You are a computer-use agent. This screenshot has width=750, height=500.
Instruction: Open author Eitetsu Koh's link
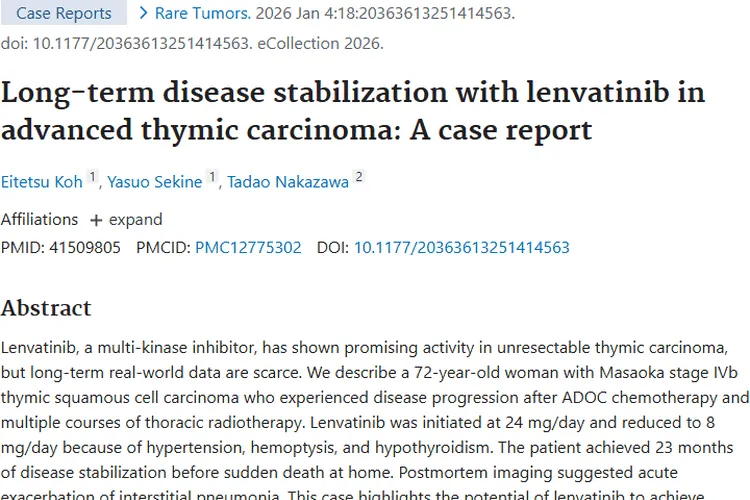coord(42,181)
